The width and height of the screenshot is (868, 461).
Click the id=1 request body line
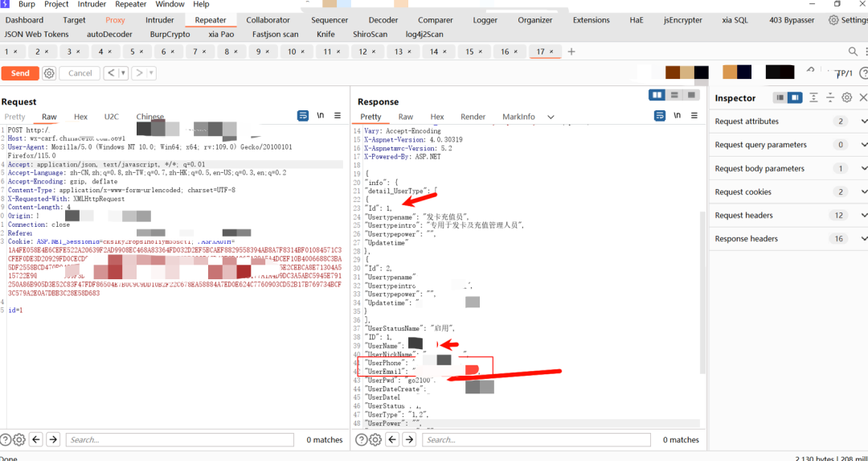point(15,311)
